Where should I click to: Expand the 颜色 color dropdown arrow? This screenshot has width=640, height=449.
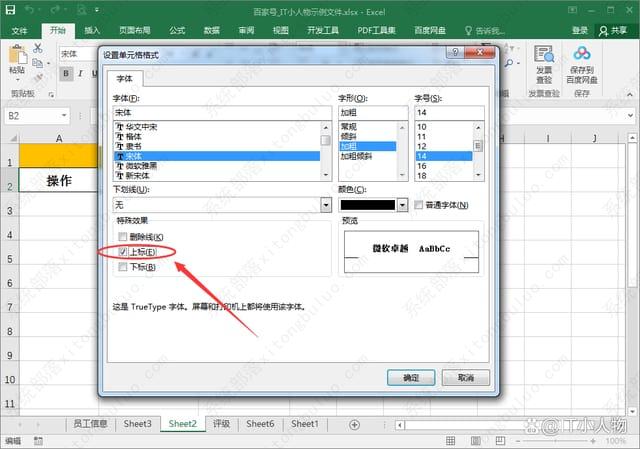[x=403, y=205]
